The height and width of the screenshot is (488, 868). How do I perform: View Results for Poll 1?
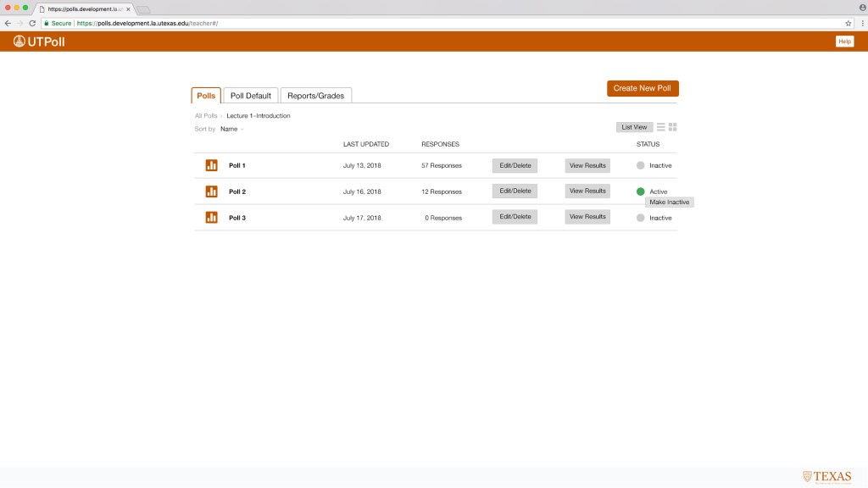pyautogui.click(x=587, y=165)
